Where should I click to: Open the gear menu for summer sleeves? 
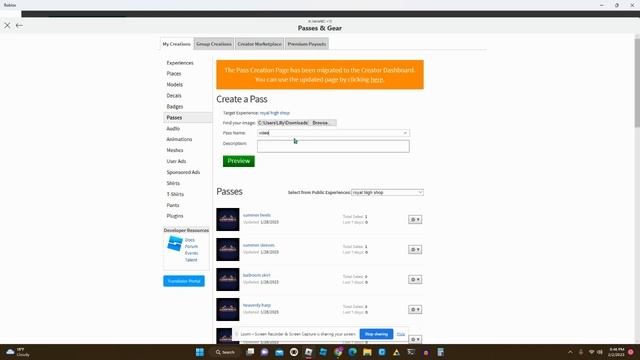click(415, 249)
